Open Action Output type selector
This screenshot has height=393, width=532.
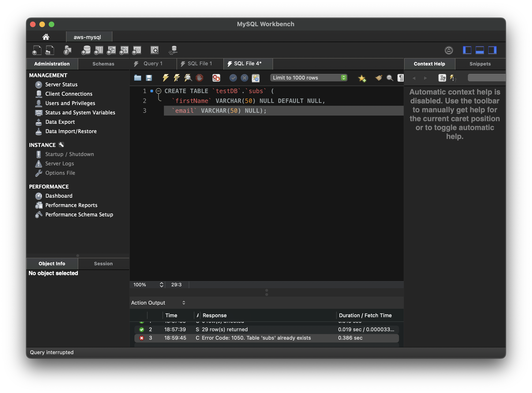click(158, 303)
